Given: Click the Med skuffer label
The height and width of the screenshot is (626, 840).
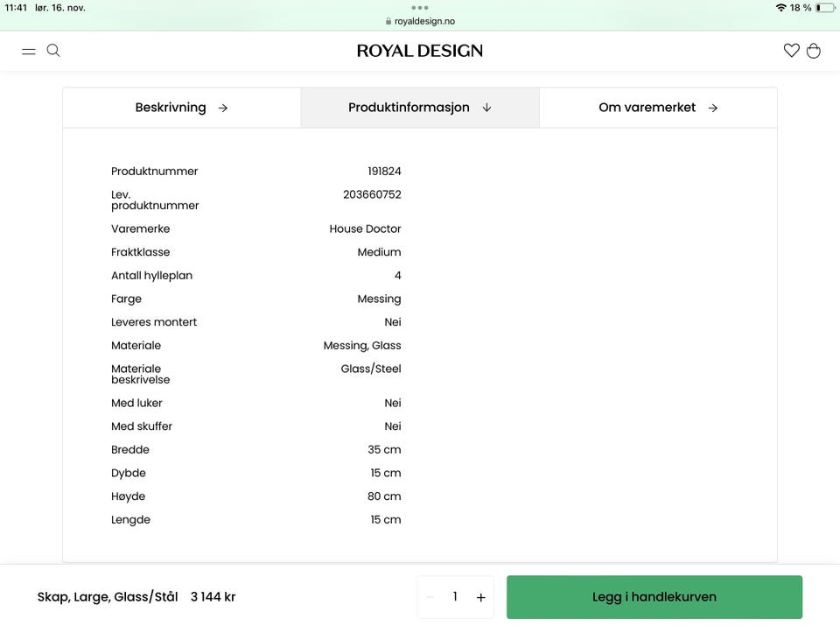Looking at the screenshot, I should (142, 426).
